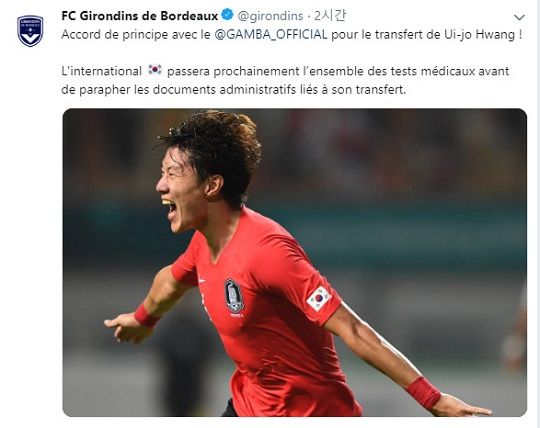Open the Girondins de Bordeaux profile avatar
Image resolution: width=540 pixels, height=428 pixels.
click(x=30, y=31)
